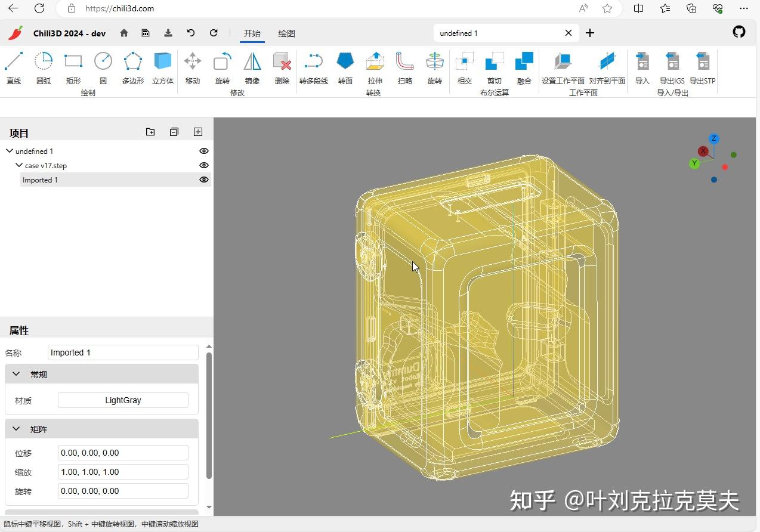Collapse the case v17.step tree node
760x532 pixels.
18,165
